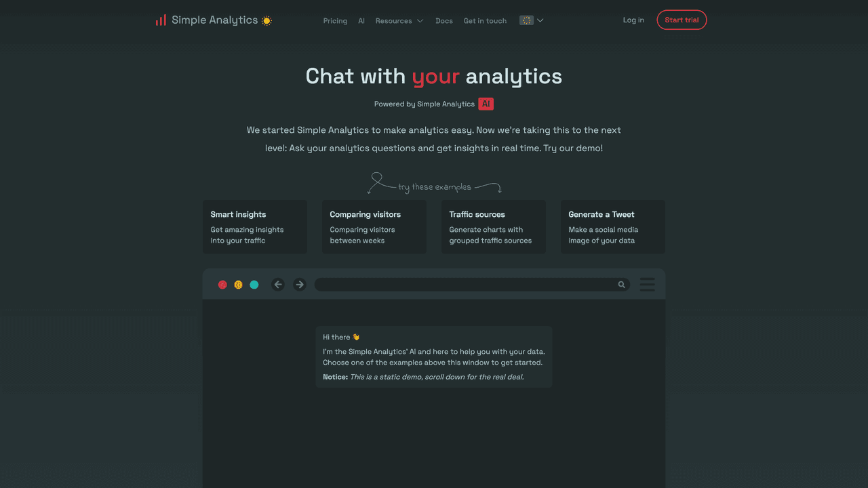Click the 'Hi there' greeting text
868x488 pixels.
pyautogui.click(x=341, y=337)
